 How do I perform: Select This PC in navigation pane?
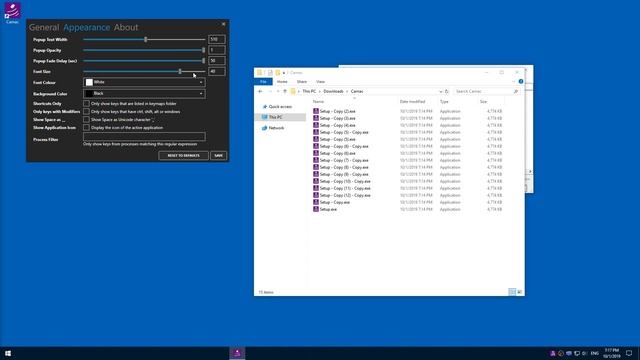280,117
